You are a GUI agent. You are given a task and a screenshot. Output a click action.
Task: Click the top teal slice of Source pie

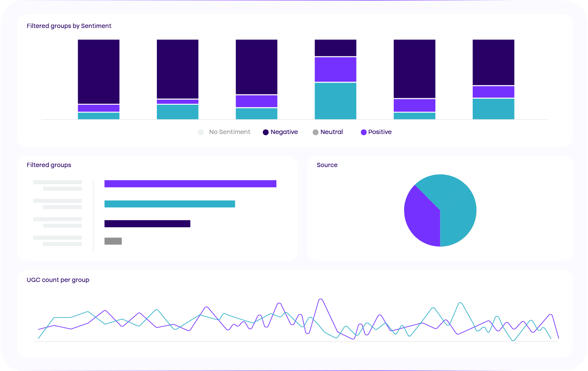(440, 189)
